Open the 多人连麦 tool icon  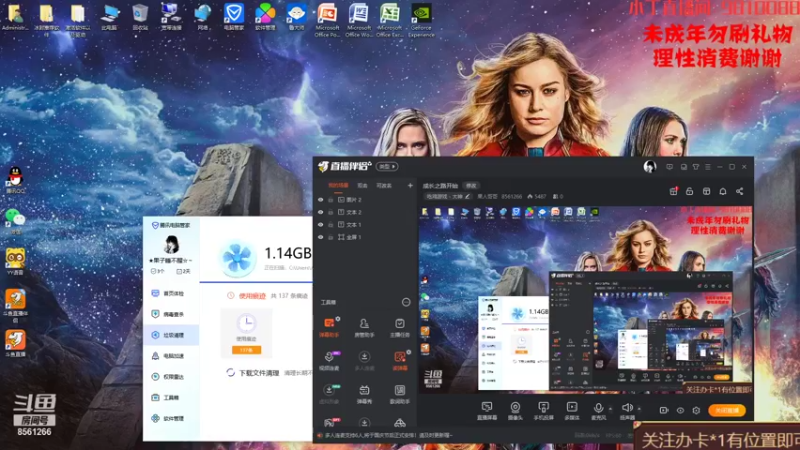364,360
